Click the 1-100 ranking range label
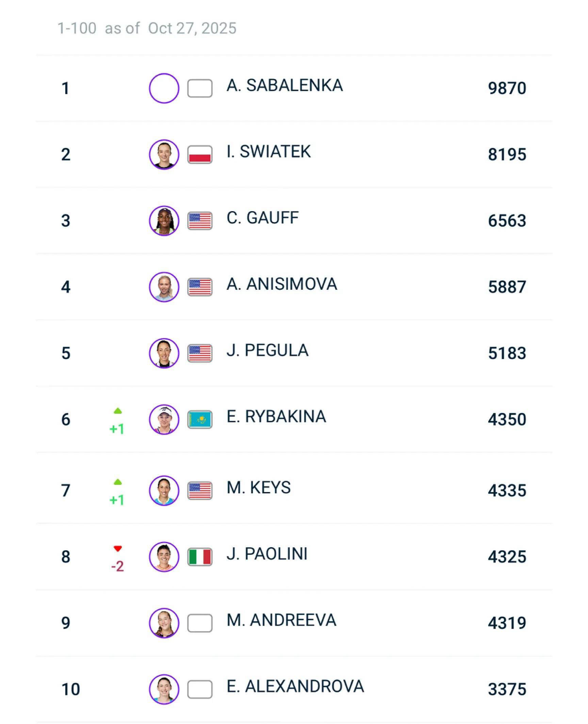Screen dimensions: 588x724 (77, 28)
